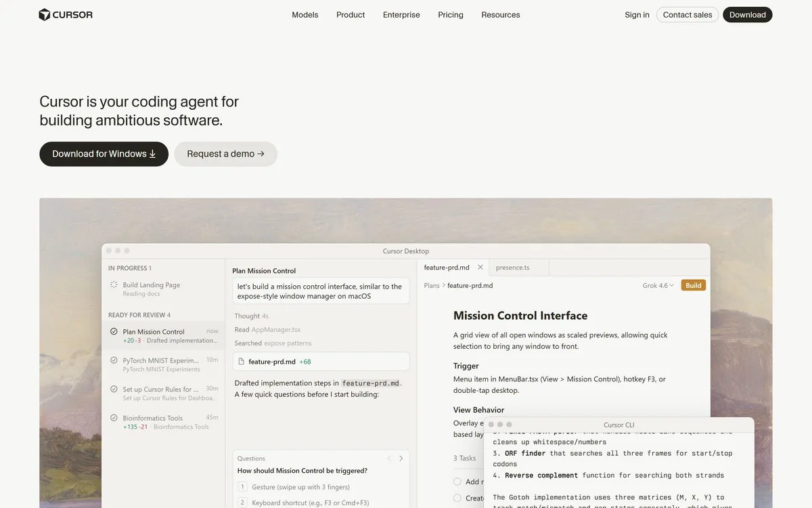Click the black Download button in header
The height and width of the screenshot is (508, 812).
tap(748, 14)
